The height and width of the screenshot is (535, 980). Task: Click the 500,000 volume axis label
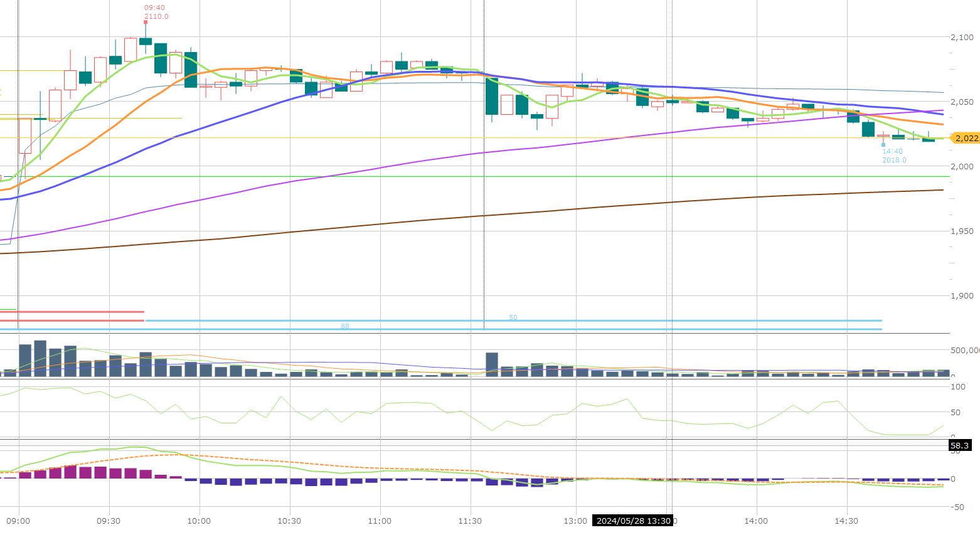tap(964, 350)
